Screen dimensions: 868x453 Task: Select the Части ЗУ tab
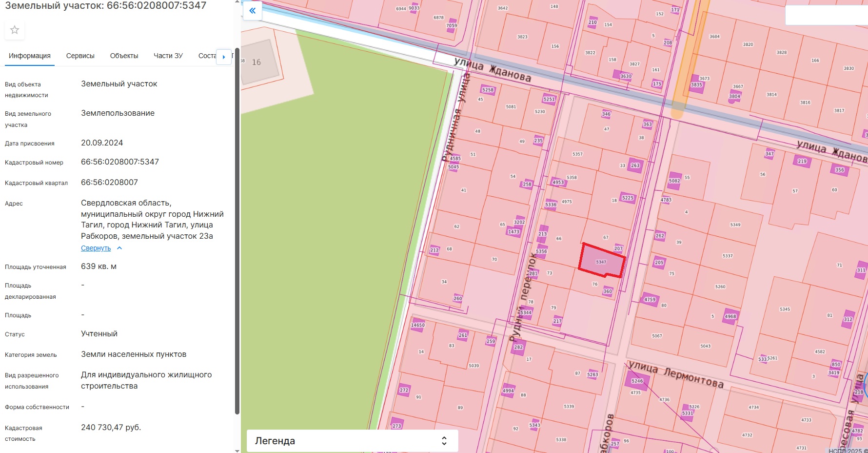(168, 56)
